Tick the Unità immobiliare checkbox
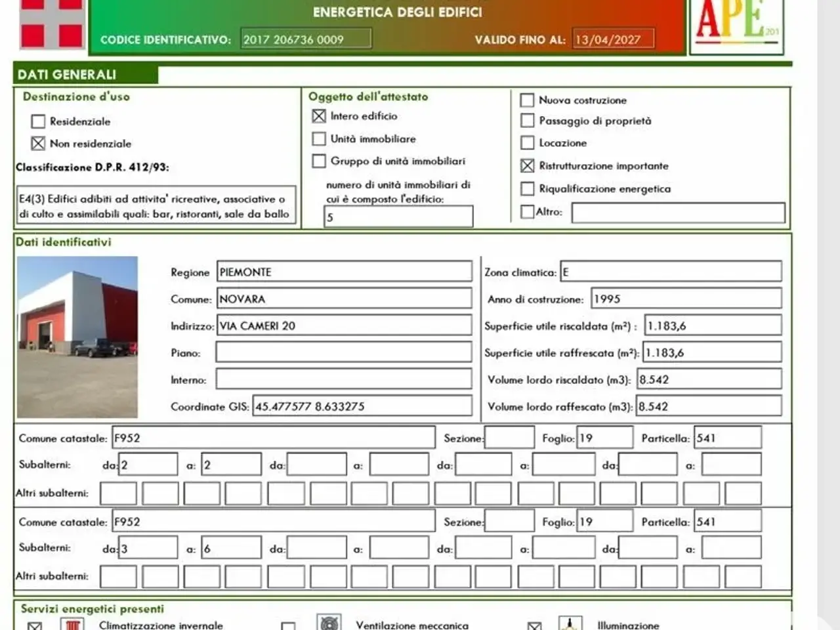The width and height of the screenshot is (840, 630). [319, 139]
